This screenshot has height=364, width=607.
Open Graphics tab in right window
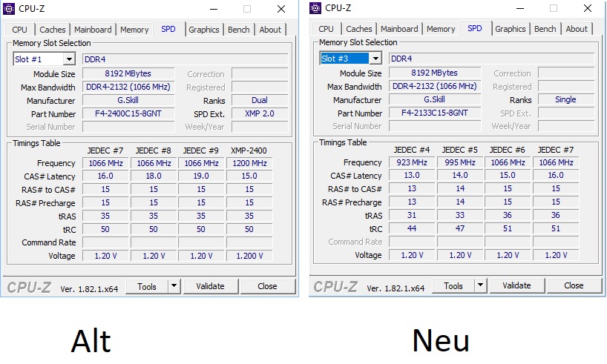click(511, 29)
